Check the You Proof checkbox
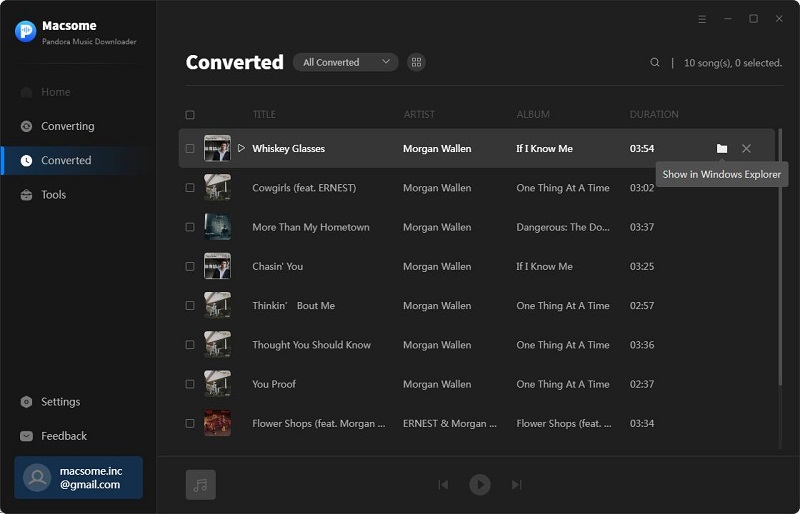The image size is (800, 514). pos(190,384)
